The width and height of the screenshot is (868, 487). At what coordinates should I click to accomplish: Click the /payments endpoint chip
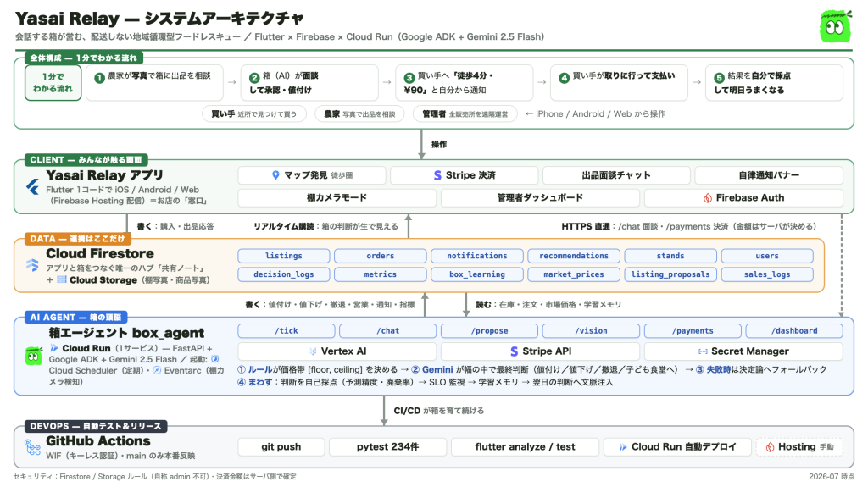pyautogui.click(x=693, y=331)
